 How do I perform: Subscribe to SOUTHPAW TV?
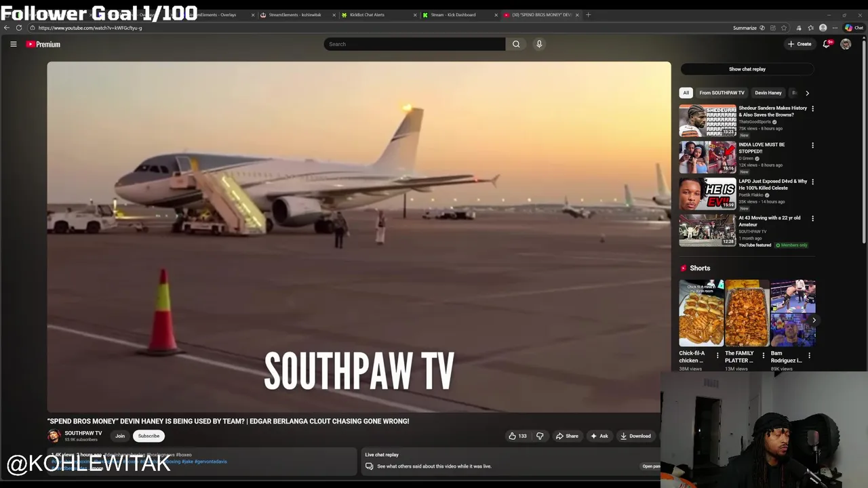coord(149,436)
